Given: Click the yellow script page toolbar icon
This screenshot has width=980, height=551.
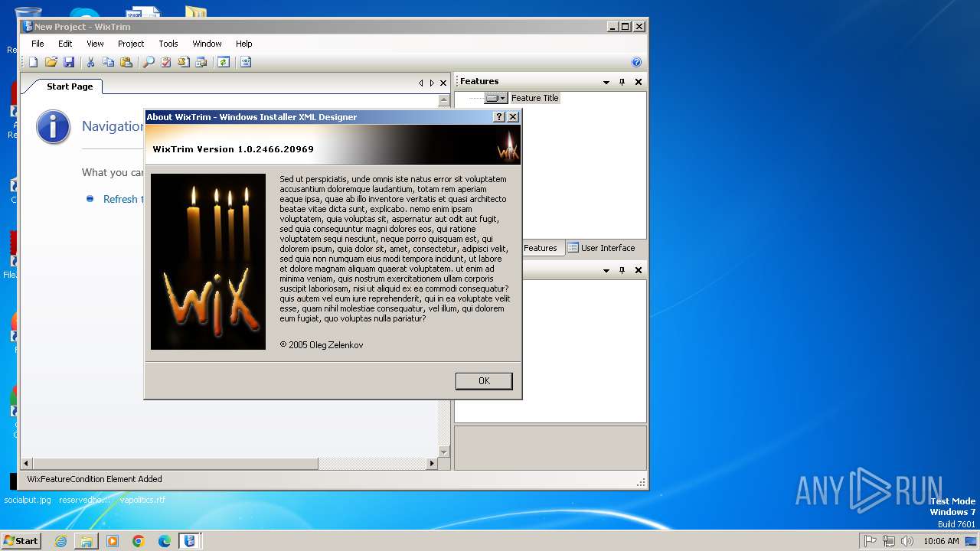Looking at the screenshot, I should pyautogui.click(x=184, y=62).
